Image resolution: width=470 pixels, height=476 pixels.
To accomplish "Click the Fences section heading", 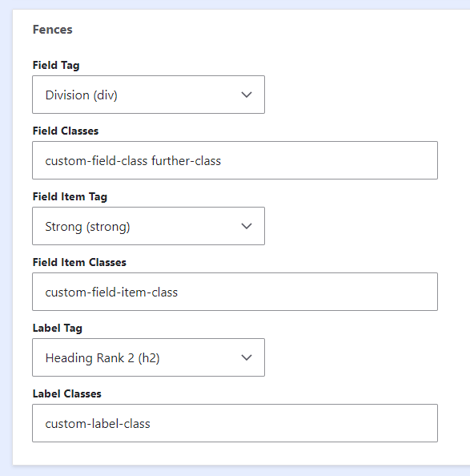I will (x=53, y=30).
